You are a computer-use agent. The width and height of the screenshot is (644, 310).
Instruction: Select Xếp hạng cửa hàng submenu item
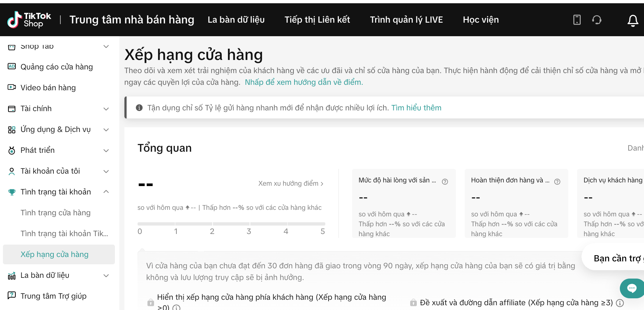[x=59, y=254]
